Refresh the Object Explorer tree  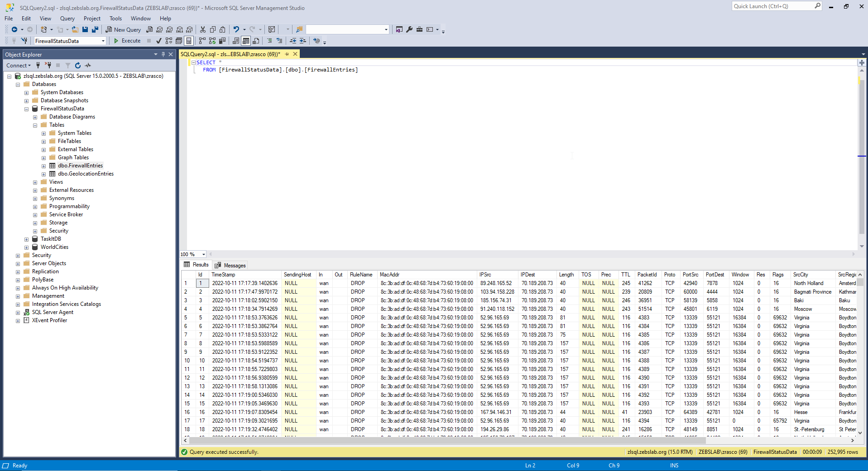tap(78, 66)
